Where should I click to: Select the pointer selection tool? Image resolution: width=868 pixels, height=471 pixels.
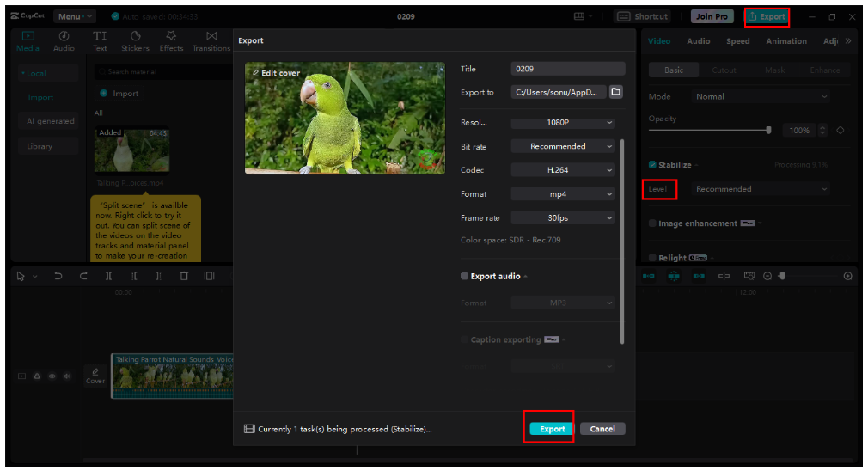pyautogui.click(x=21, y=276)
